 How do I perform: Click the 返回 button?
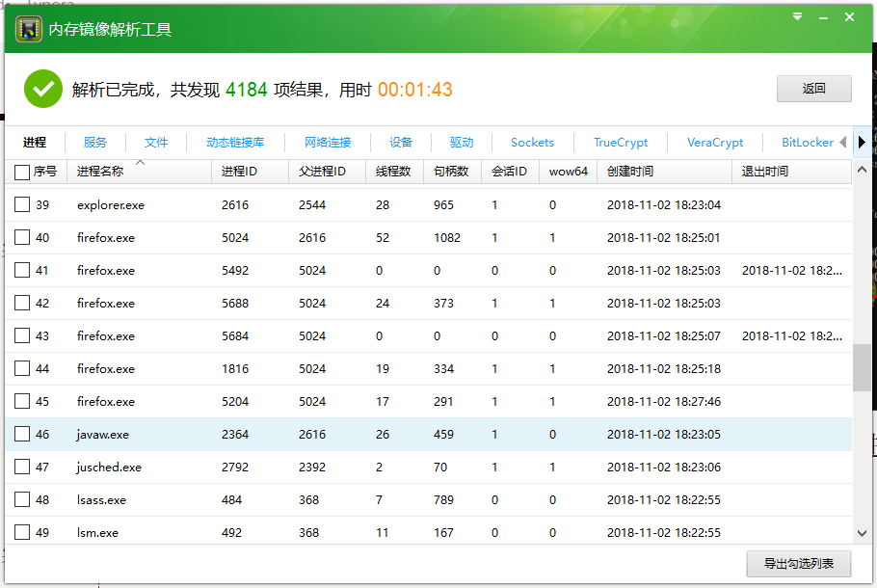813,89
